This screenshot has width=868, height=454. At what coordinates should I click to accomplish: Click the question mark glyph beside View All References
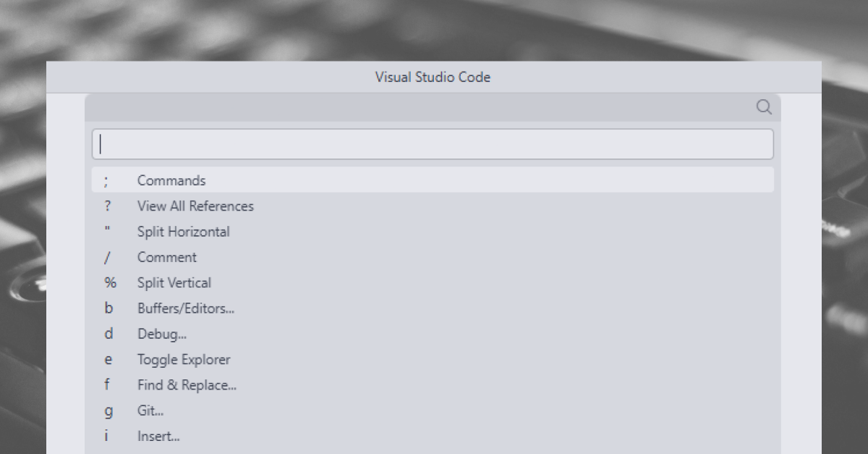[x=108, y=206]
